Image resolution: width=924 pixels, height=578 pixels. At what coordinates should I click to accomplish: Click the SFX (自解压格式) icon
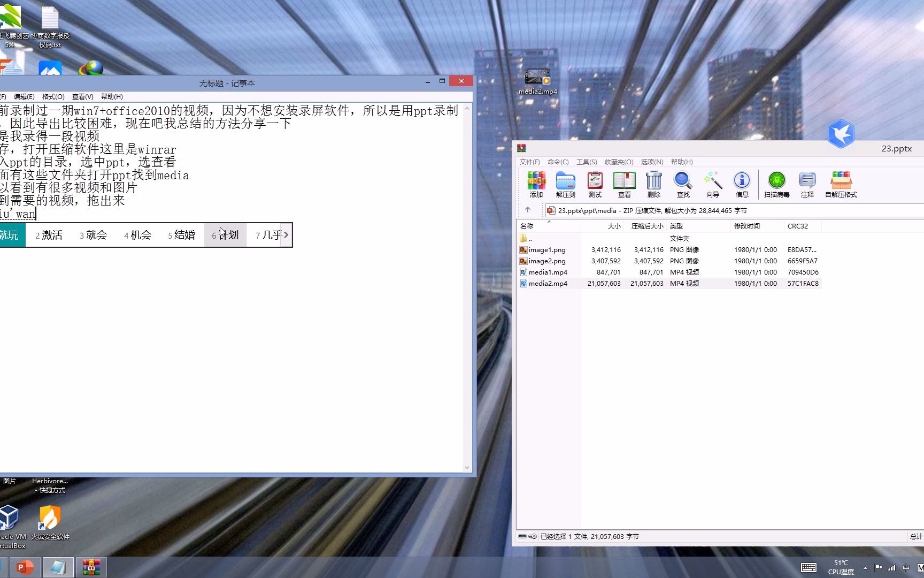(841, 185)
